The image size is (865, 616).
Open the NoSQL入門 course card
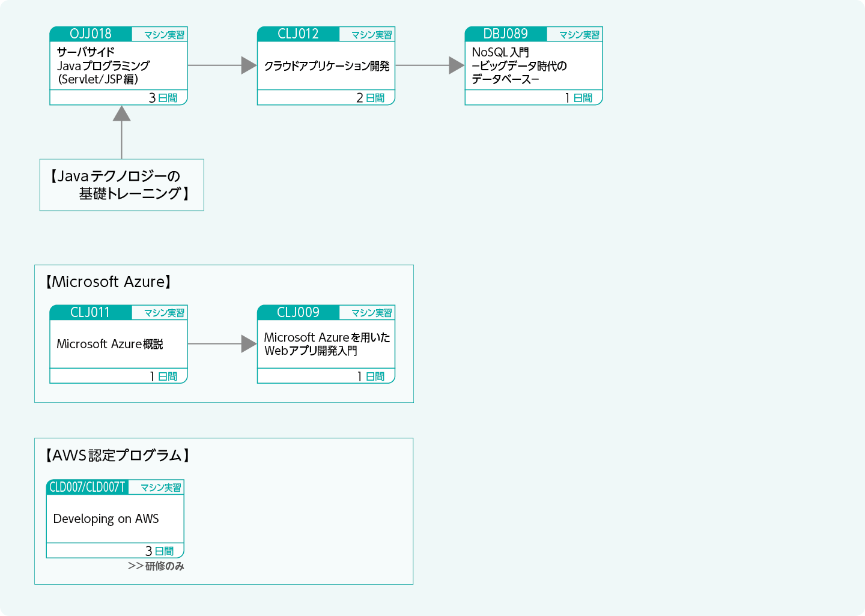point(534,65)
